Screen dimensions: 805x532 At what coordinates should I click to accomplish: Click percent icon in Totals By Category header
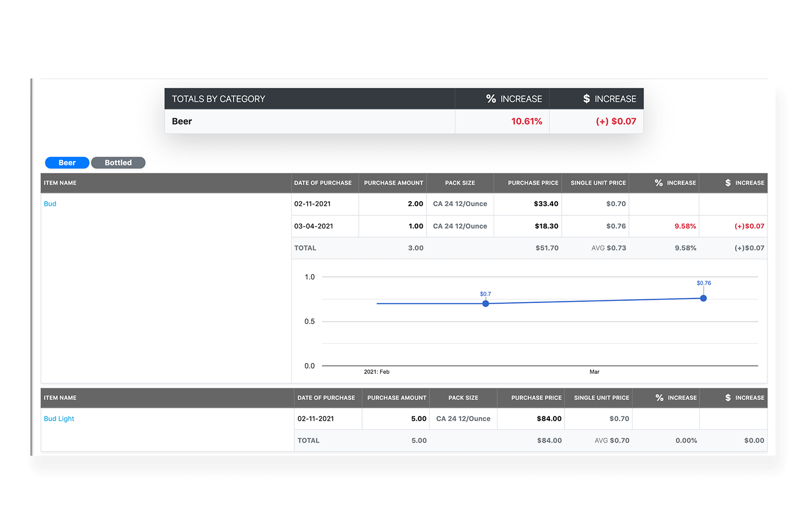point(491,99)
